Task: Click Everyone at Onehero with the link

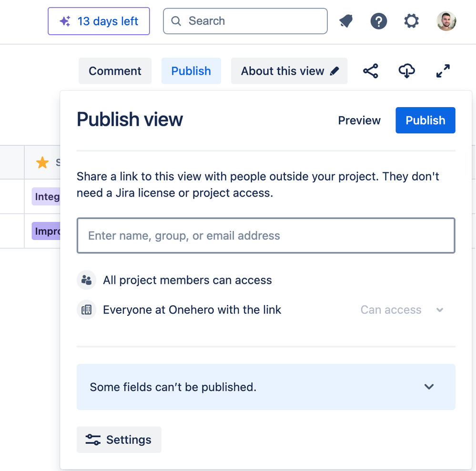Action: (x=192, y=310)
